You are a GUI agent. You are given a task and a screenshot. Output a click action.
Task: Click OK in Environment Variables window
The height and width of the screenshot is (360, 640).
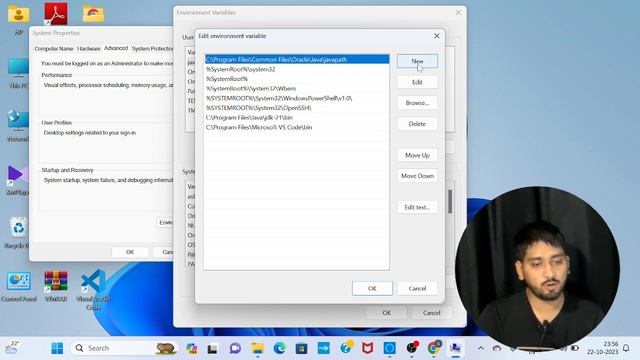pyautogui.click(x=387, y=313)
